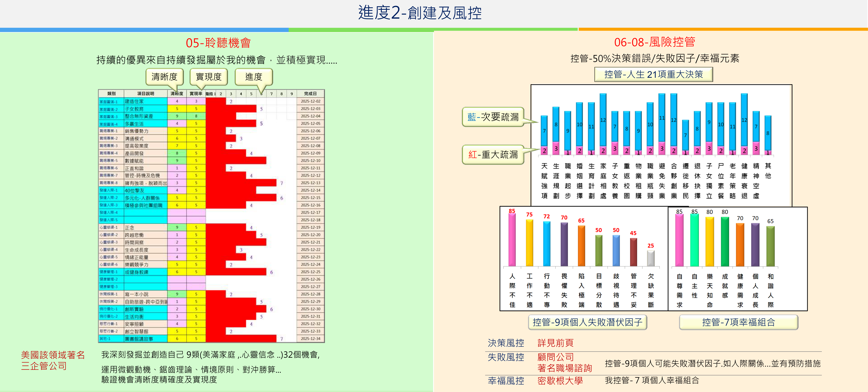Select the 創立智慧館 cell
Screen dimensions: 868x392
pos(146,331)
